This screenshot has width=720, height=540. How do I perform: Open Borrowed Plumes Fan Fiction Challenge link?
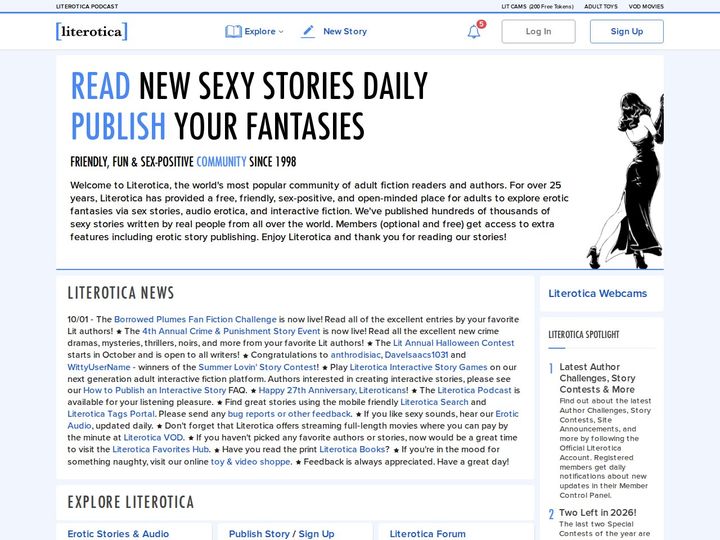coord(195,319)
